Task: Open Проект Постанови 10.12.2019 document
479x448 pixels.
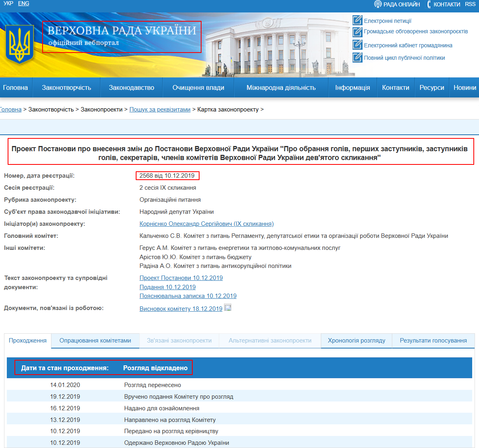Action: point(181,278)
